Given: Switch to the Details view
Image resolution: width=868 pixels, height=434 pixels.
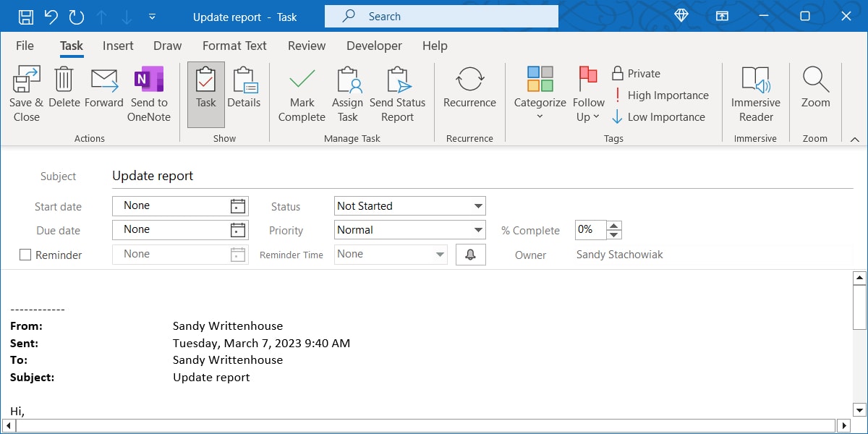Looking at the screenshot, I should coord(244,93).
